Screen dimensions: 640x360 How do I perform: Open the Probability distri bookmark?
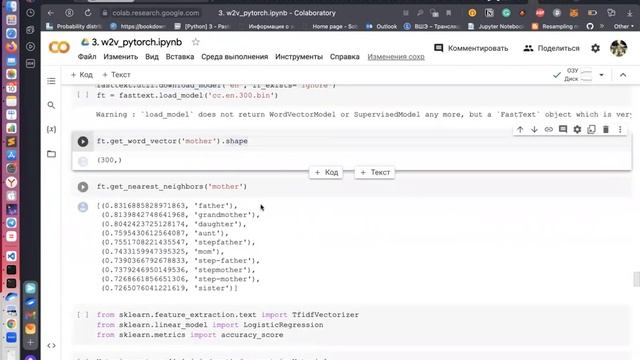(x=74, y=27)
